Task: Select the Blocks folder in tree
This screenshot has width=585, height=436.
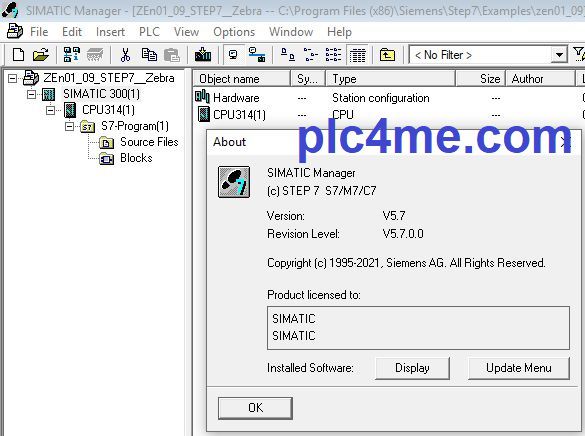Action: pos(136,158)
